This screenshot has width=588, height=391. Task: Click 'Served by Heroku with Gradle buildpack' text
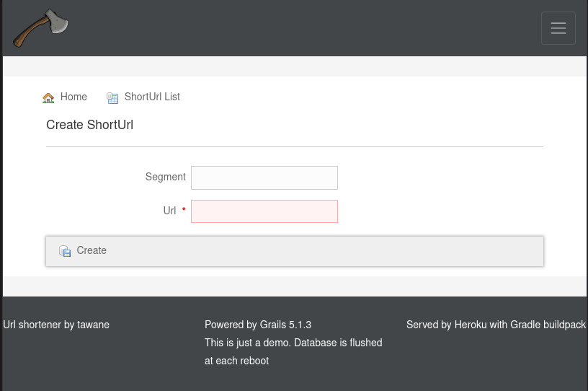point(496,325)
